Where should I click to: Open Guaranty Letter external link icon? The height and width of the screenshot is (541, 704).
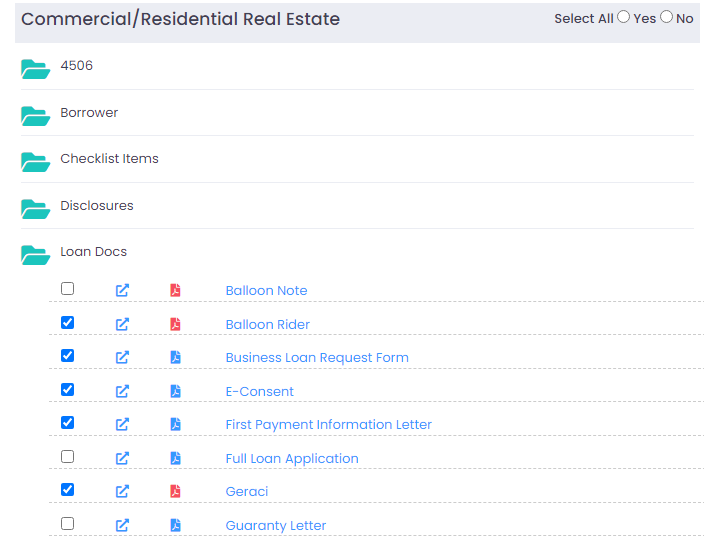tap(122, 525)
